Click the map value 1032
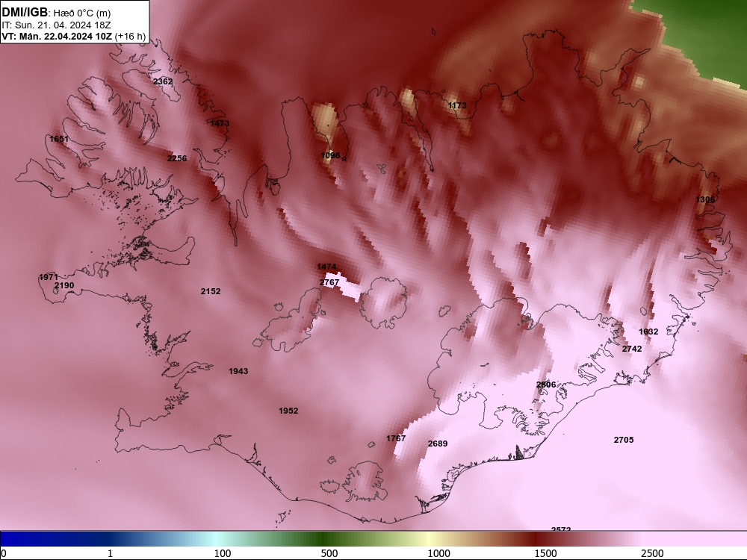The image size is (747, 560). (648, 332)
